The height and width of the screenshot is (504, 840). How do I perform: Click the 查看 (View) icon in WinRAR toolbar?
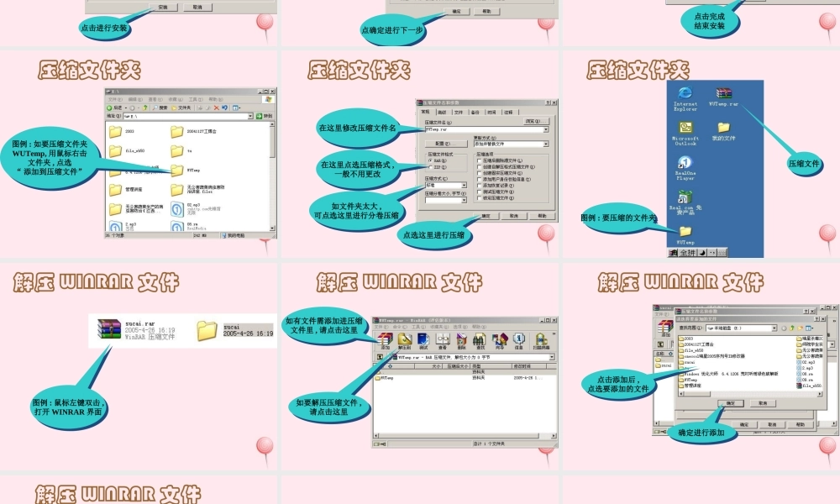pos(443,341)
